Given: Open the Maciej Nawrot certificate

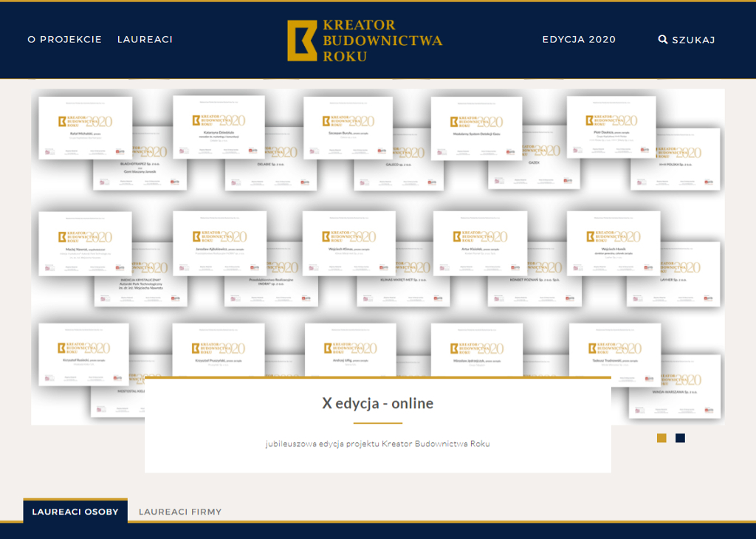Looking at the screenshot, I should [x=86, y=244].
